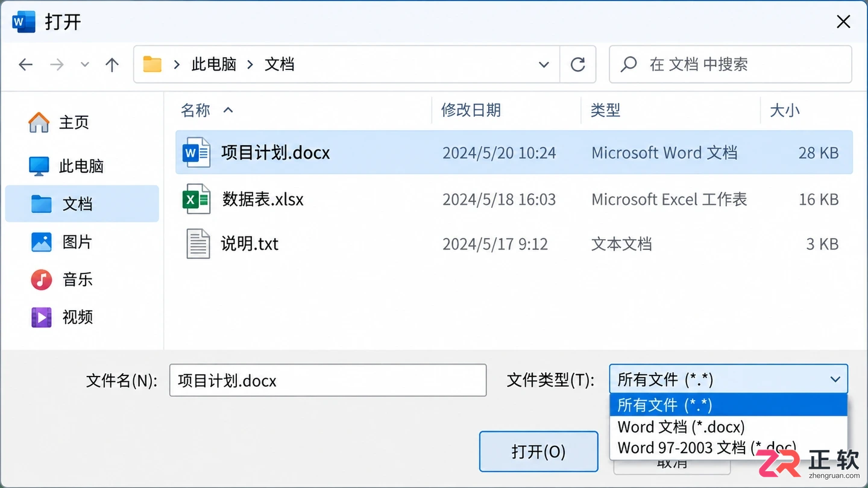The image size is (868, 488).
Task: Click the Word logo in title bar
Action: click(24, 22)
